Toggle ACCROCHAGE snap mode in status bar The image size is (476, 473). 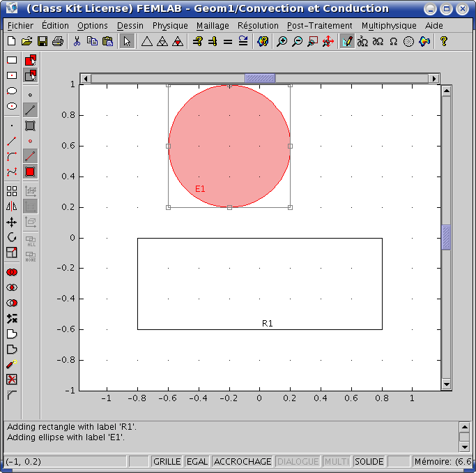pos(243,462)
